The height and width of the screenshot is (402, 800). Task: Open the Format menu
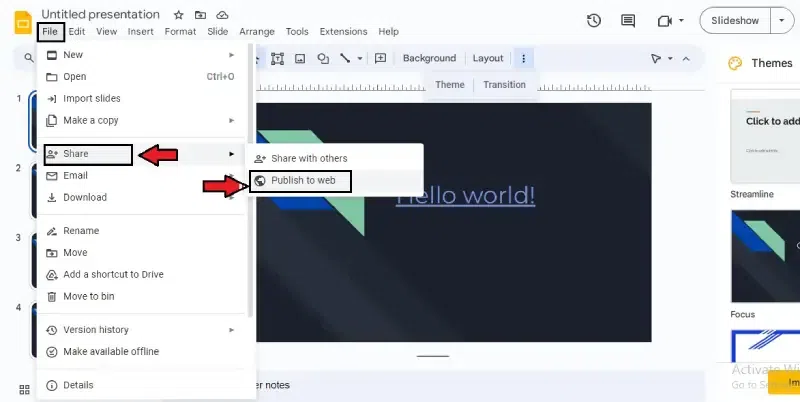click(180, 32)
